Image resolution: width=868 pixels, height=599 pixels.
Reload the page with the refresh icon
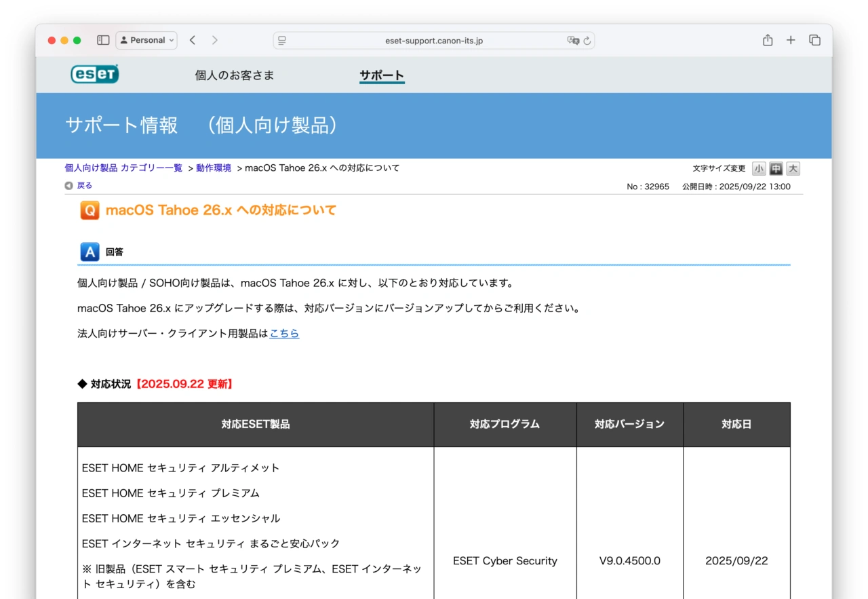point(587,40)
